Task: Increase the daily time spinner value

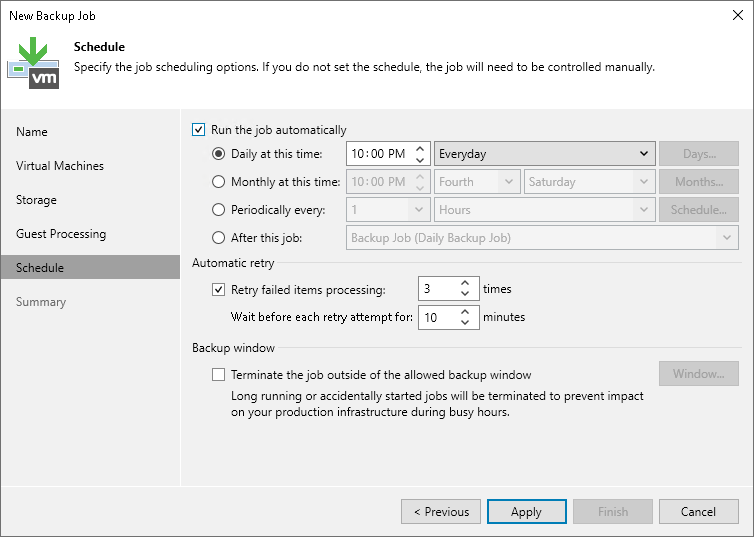Action: (x=421, y=149)
